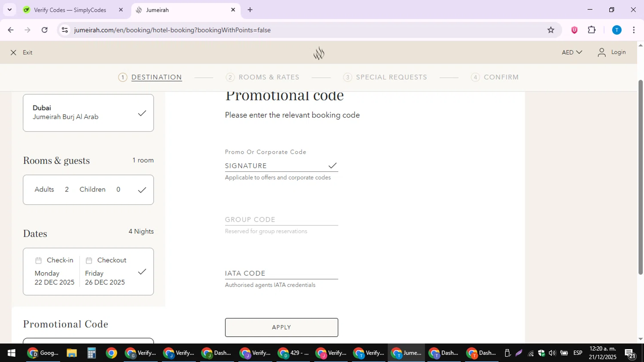Viewport: 644px width, 362px height.
Task: Open the notification center icon
Action: pyautogui.click(x=630, y=354)
